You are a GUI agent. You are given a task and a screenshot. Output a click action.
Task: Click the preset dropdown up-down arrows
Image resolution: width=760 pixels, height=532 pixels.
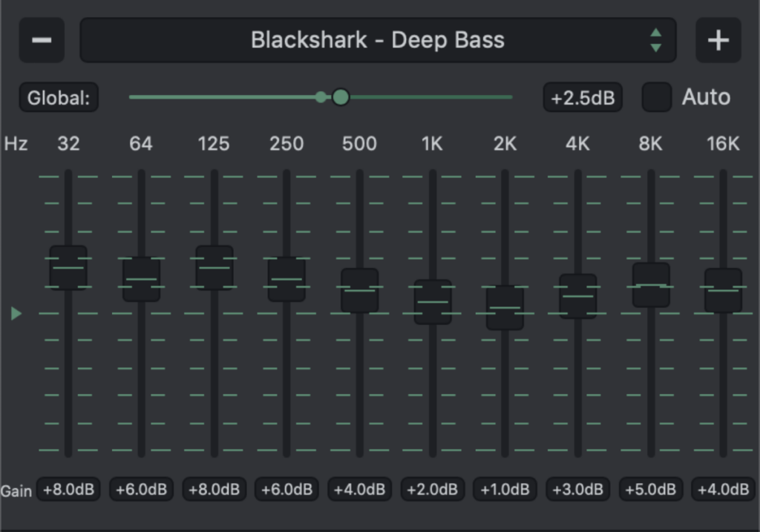pos(655,40)
